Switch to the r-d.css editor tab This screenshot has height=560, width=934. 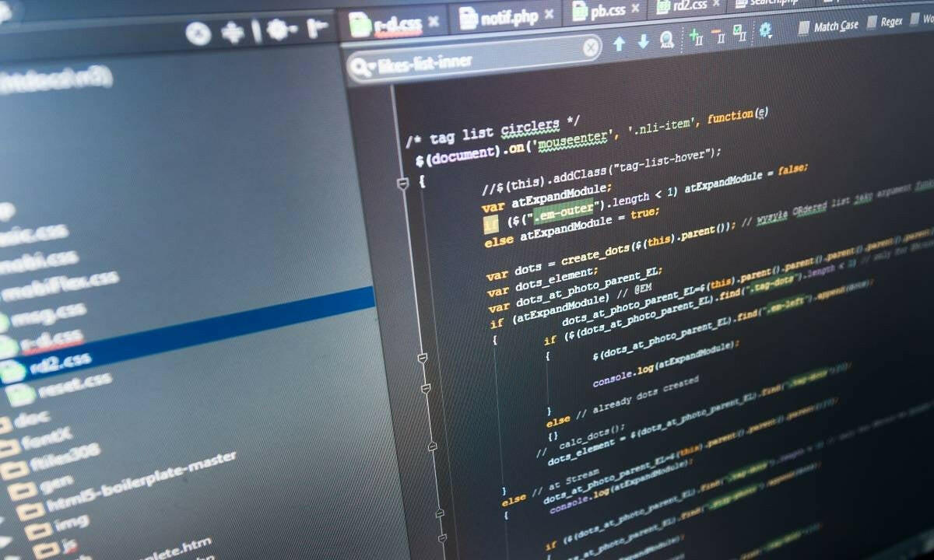pos(396,24)
